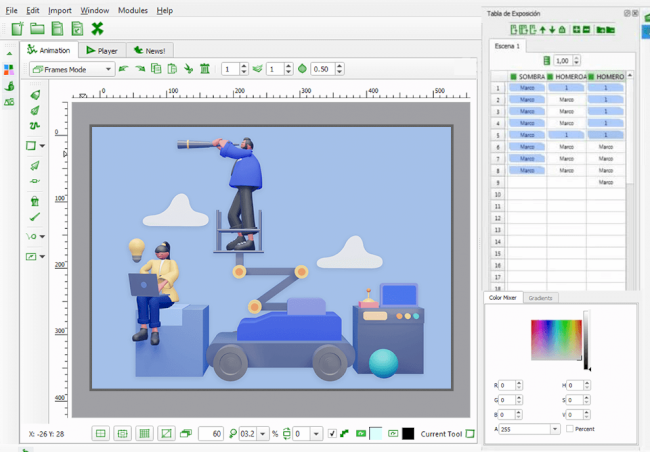
Task: Click the green plus icon in exposure toolbar
Action: pos(575,30)
